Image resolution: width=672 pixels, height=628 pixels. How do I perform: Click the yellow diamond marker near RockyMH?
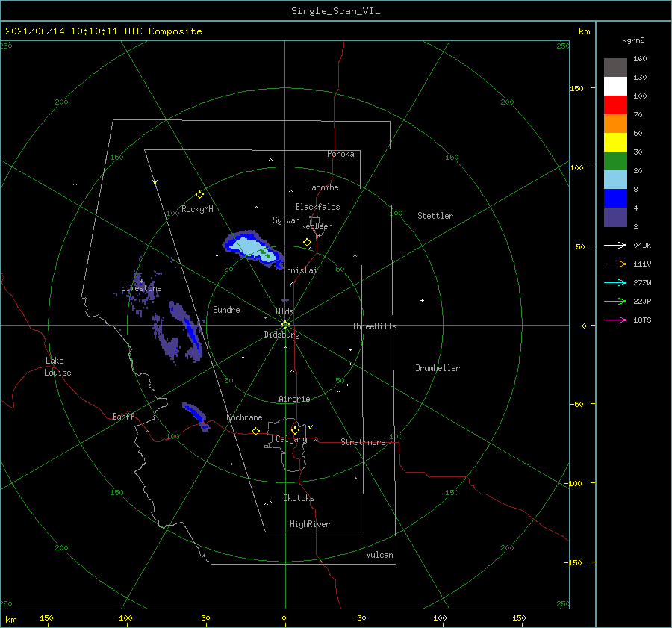click(x=199, y=195)
